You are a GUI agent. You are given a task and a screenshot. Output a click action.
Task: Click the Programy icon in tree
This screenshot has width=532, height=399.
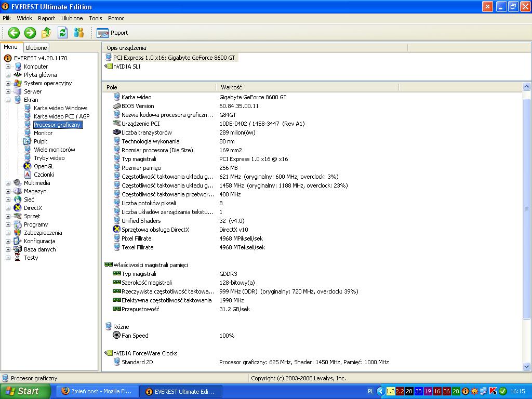point(18,224)
